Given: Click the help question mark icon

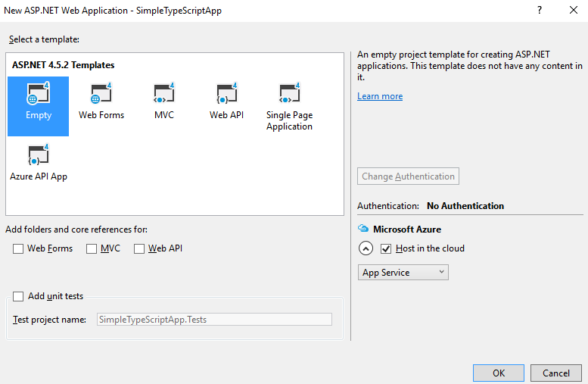Looking at the screenshot, I should (540, 11).
